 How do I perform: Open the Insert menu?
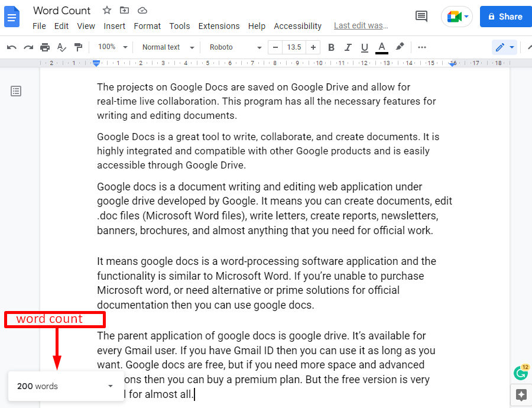click(114, 26)
